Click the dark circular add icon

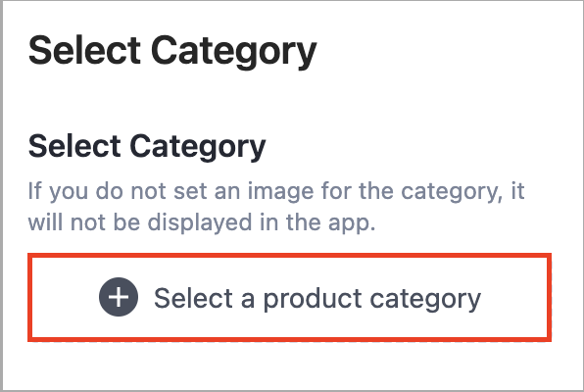coord(119,297)
